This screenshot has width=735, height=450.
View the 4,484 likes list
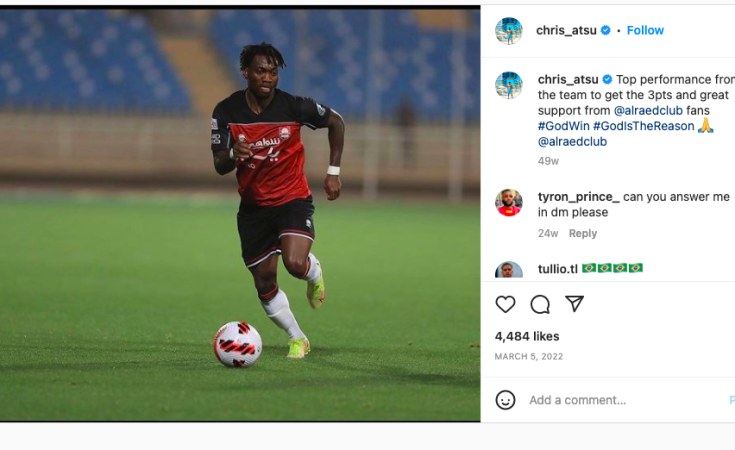(527, 336)
